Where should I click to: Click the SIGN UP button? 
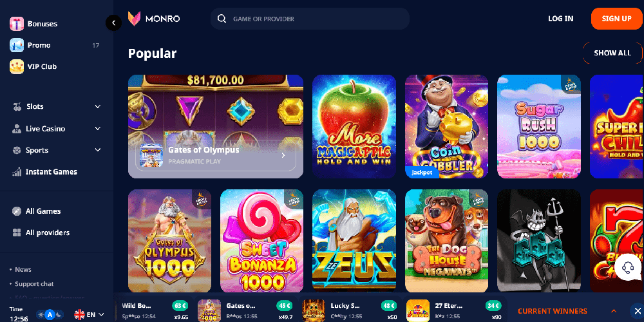click(x=616, y=19)
